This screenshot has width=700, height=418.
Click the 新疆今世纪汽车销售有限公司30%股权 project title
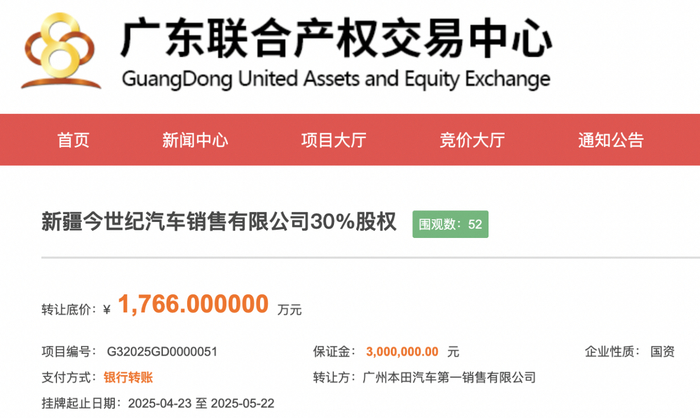tap(219, 223)
